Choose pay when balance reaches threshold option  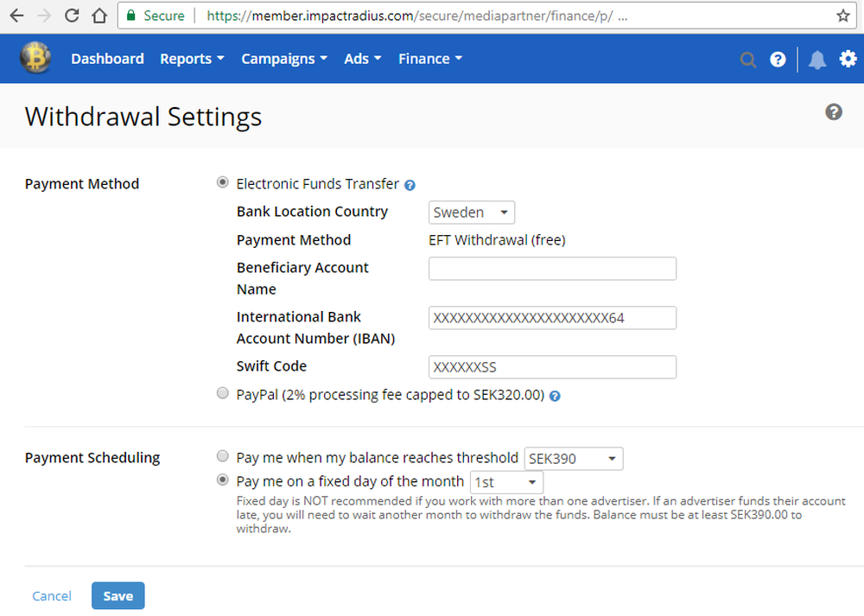222,455
